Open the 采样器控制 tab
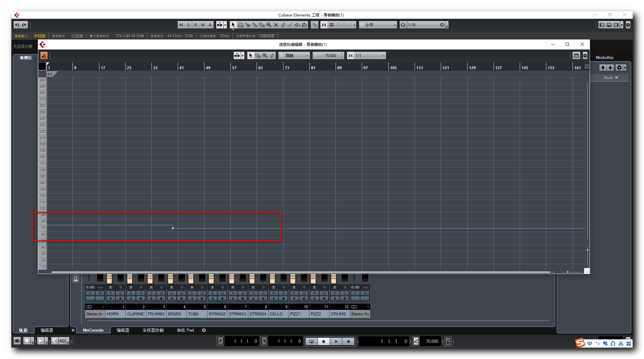The image size is (644, 359). [x=153, y=330]
